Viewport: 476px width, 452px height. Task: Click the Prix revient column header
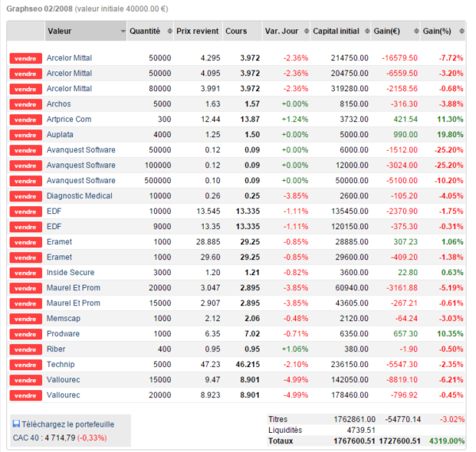(198, 31)
